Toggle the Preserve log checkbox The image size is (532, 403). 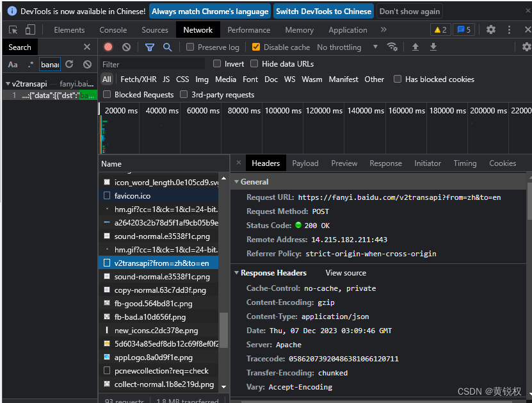pyautogui.click(x=190, y=47)
